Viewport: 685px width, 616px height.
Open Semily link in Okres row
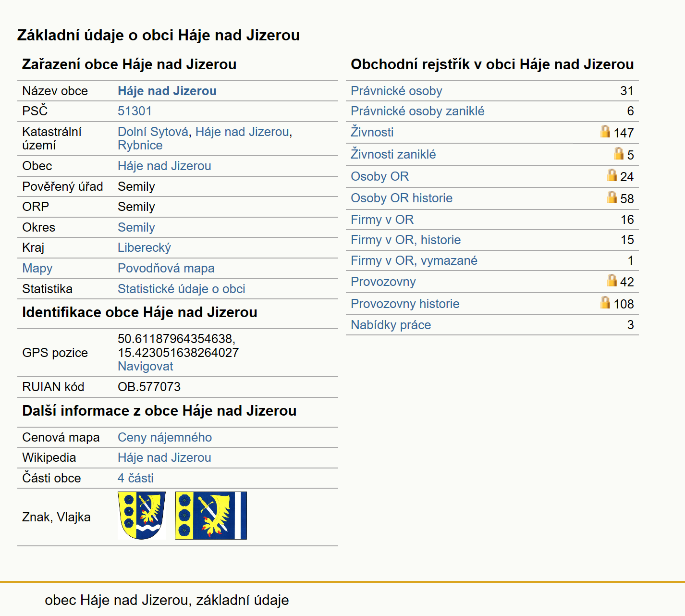click(x=136, y=227)
